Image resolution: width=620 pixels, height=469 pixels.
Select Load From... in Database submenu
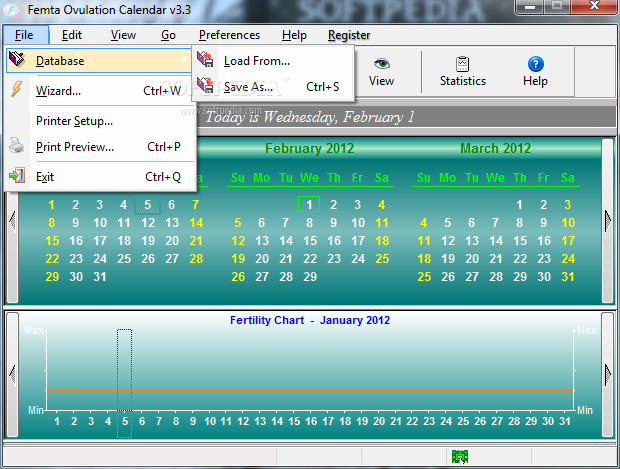(x=273, y=61)
